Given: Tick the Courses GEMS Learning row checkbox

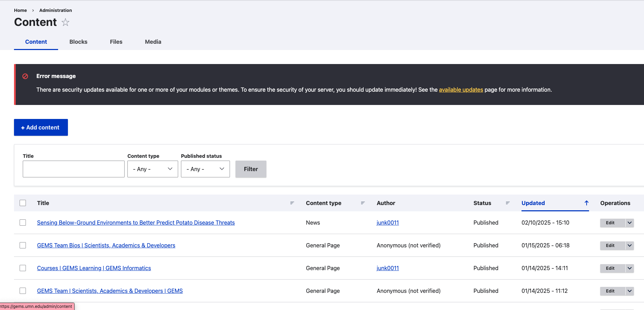Looking at the screenshot, I should pyautogui.click(x=23, y=268).
